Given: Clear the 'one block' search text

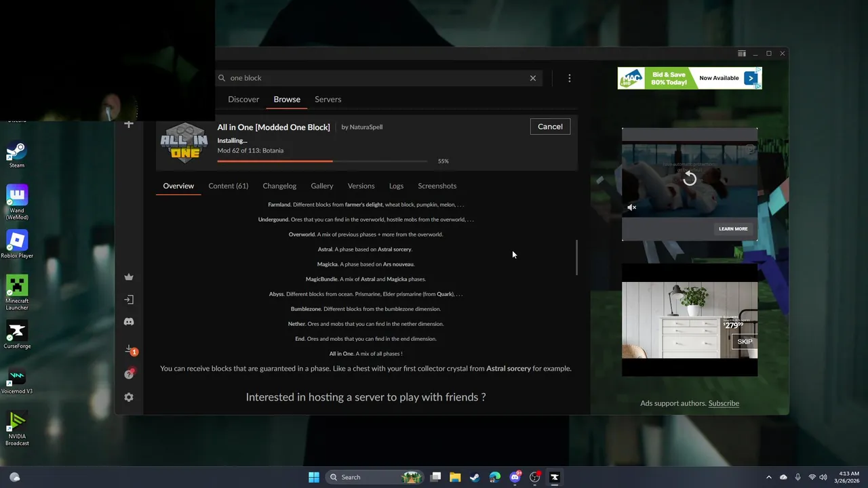Looking at the screenshot, I should click(533, 78).
